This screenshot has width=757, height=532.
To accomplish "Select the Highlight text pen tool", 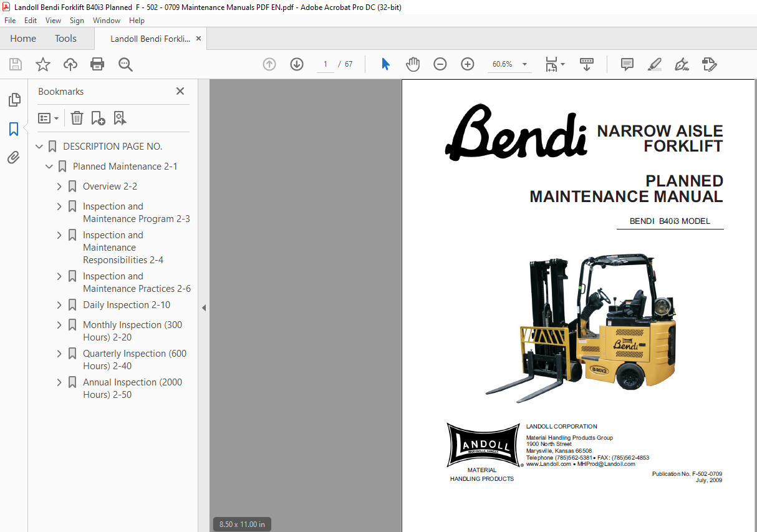I will [x=655, y=64].
